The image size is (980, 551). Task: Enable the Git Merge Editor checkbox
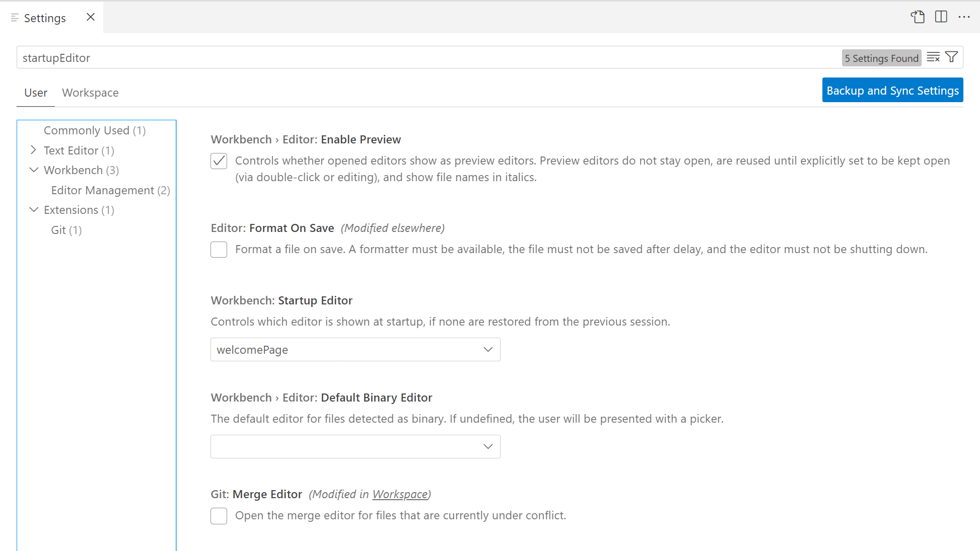[219, 516]
